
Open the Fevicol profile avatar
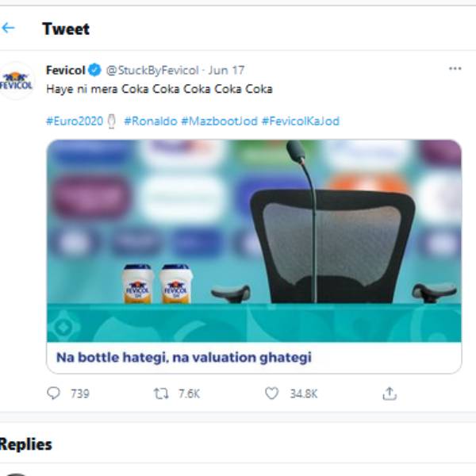click(x=17, y=80)
